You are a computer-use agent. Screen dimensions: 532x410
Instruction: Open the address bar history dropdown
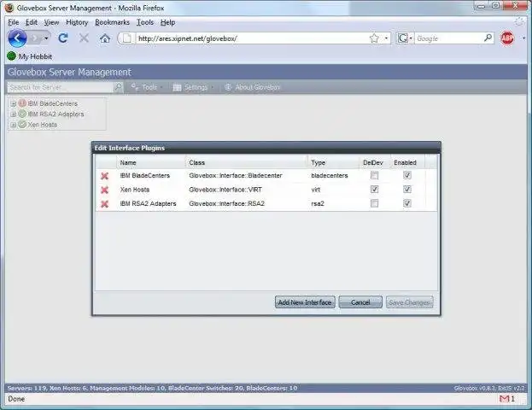click(x=386, y=38)
